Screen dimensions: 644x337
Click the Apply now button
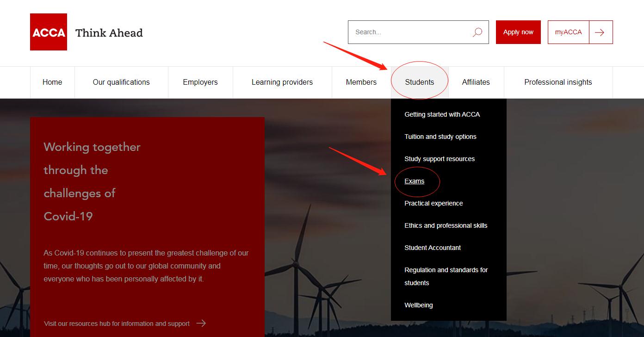[x=518, y=32]
